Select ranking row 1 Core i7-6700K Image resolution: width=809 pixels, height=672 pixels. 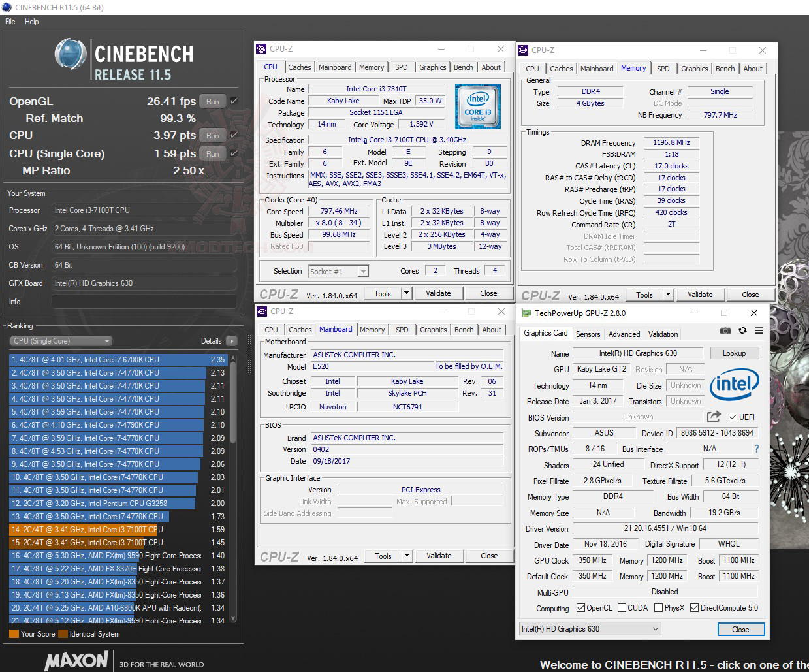pos(118,360)
